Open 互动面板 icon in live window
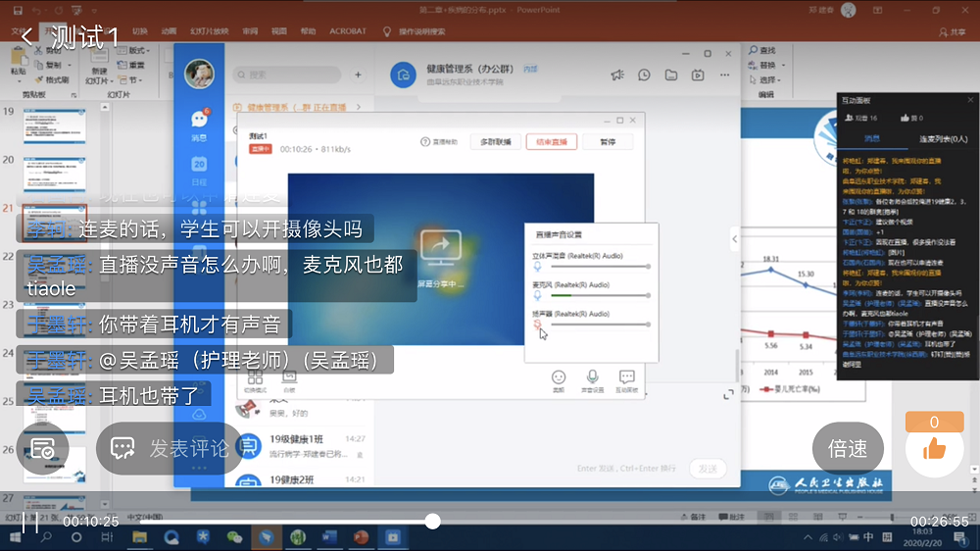Image resolution: width=980 pixels, height=551 pixels. 626,380
